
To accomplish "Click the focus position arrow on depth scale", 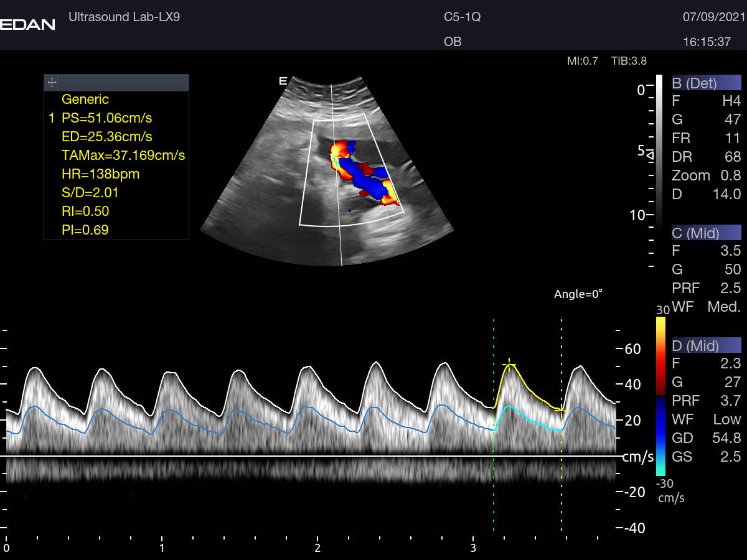I will (x=651, y=154).
